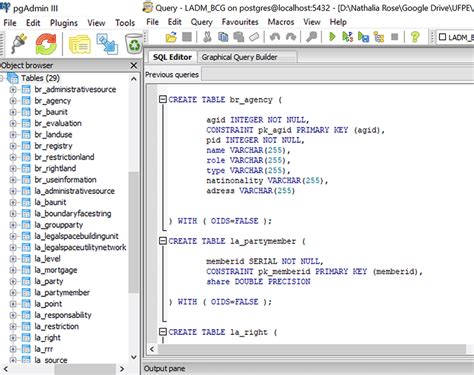This screenshot has height=375, width=474.
Task: Expand the br_registry tree node
Action: point(13,146)
